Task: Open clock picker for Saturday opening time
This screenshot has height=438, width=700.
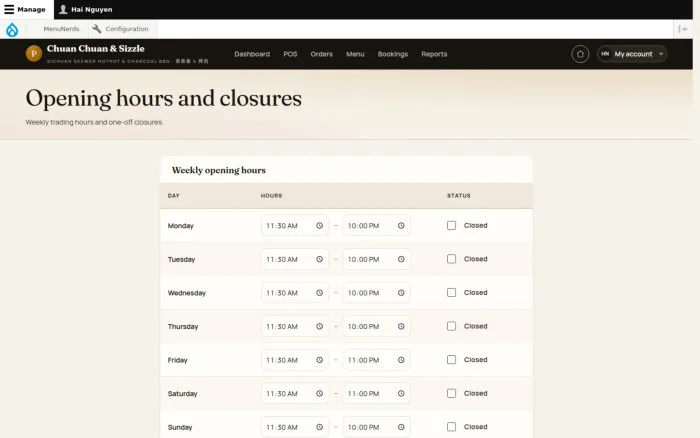Action: (x=320, y=393)
